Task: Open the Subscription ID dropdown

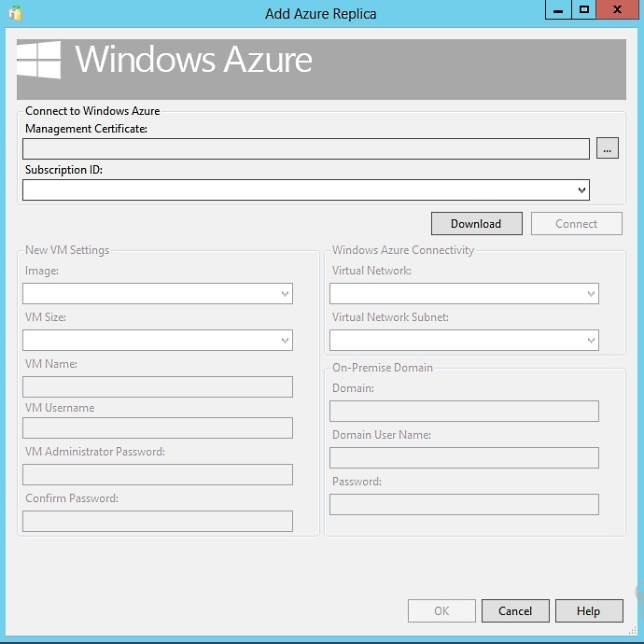Action: [x=306, y=189]
